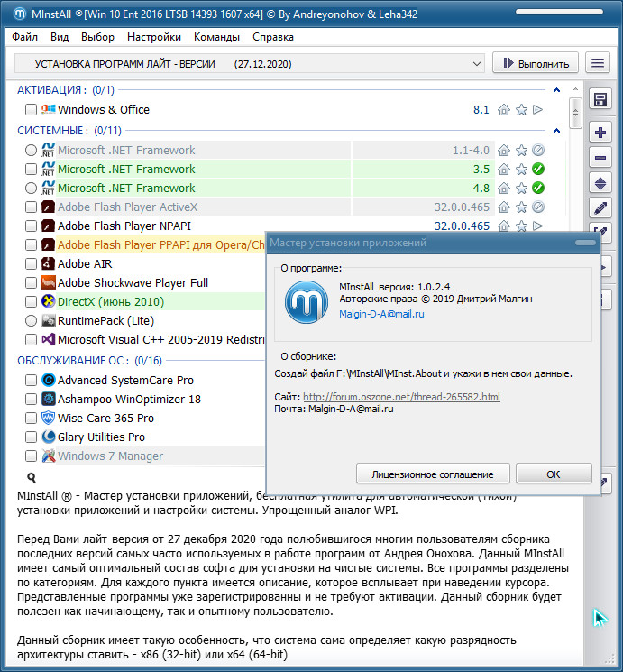Open the Выбор menu
This screenshot has width=623, height=672.
click(97, 37)
